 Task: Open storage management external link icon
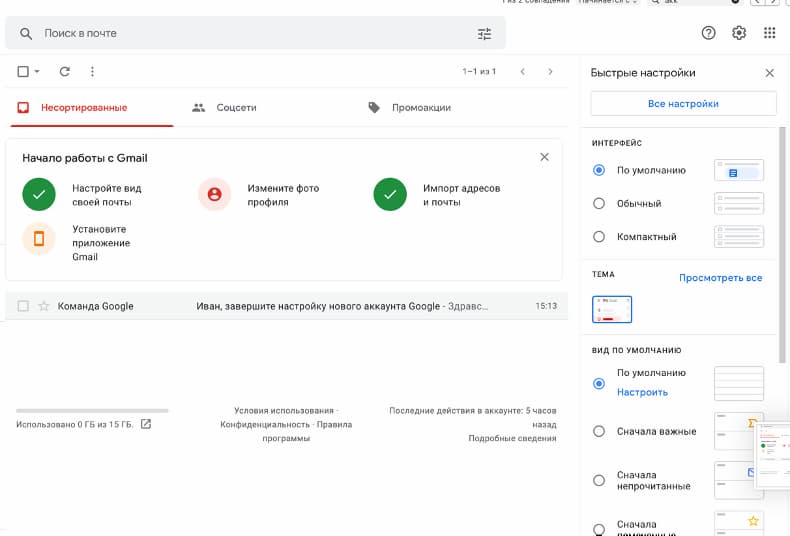(x=146, y=424)
